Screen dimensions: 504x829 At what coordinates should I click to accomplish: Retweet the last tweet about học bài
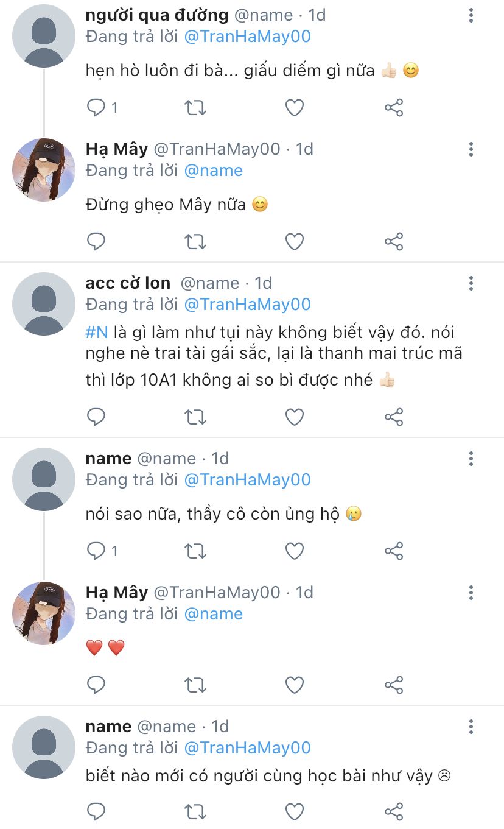(x=195, y=811)
